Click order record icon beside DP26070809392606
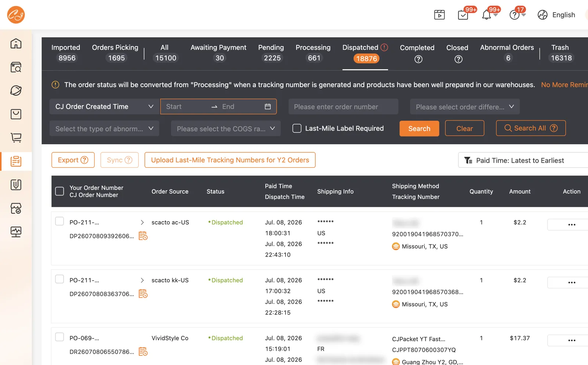Image resolution: width=588 pixels, height=365 pixels. (x=143, y=236)
